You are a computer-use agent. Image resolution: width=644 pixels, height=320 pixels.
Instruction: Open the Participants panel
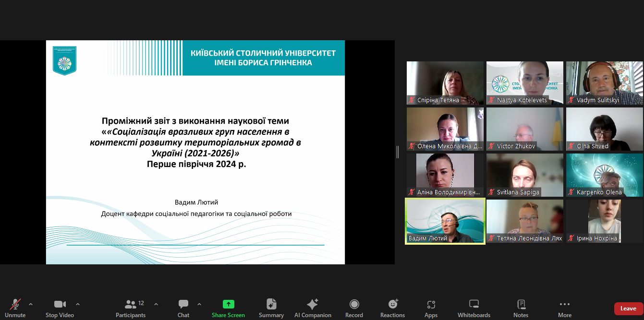click(130, 308)
